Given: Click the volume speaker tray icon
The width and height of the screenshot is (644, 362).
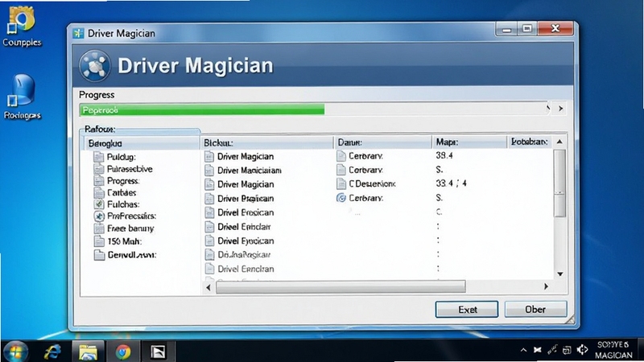Looking at the screenshot, I should (x=582, y=350).
